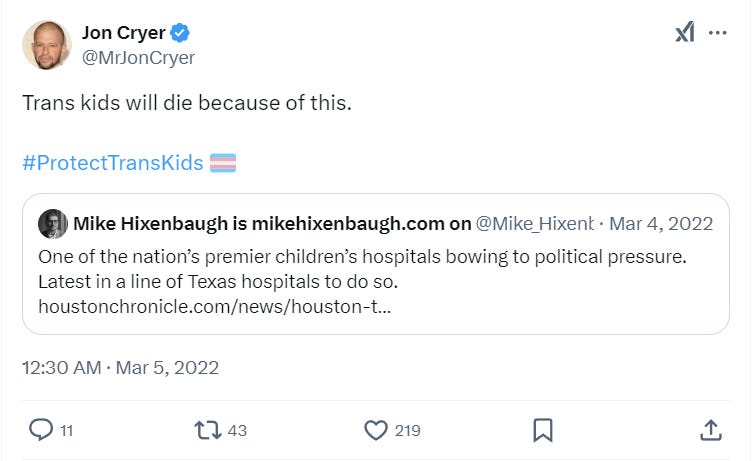Image resolution: width=752 pixels, height=461 pixels.
Task: Click the 12:30 AM Mar 5, 2022 timestamp
Action: coord(120,367)
